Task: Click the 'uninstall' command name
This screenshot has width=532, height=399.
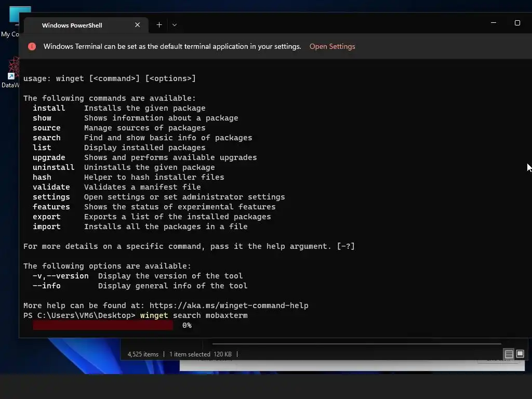Action: 54,167
